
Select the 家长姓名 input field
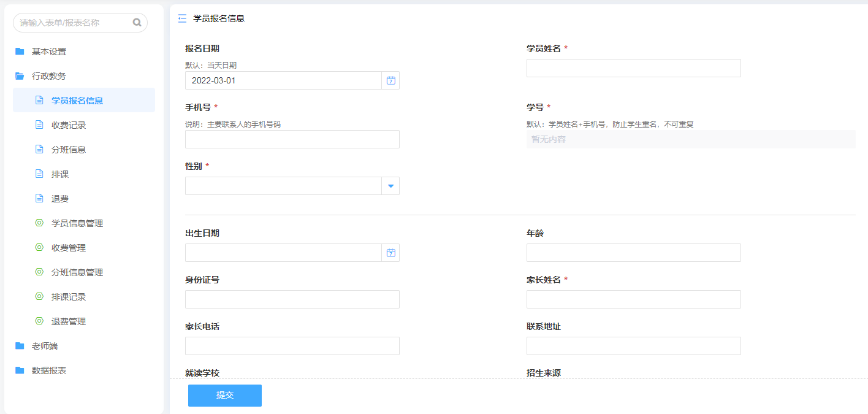point(633,299)
